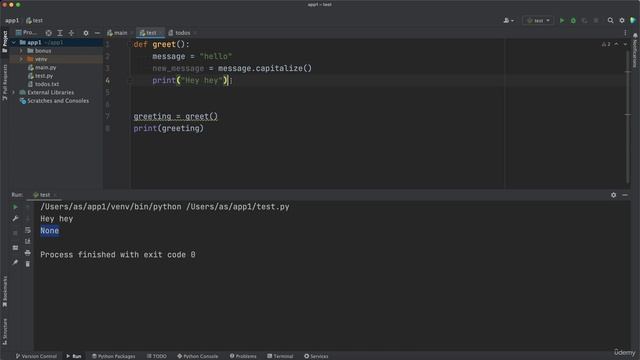Click scroll to end icon in Run panel
Image resolution: width=640 pixels, height=360 pixels.
tap(27, 242)
